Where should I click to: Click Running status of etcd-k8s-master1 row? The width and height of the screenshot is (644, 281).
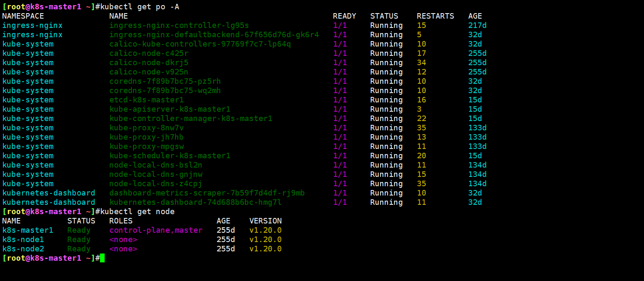coord(386,100)
